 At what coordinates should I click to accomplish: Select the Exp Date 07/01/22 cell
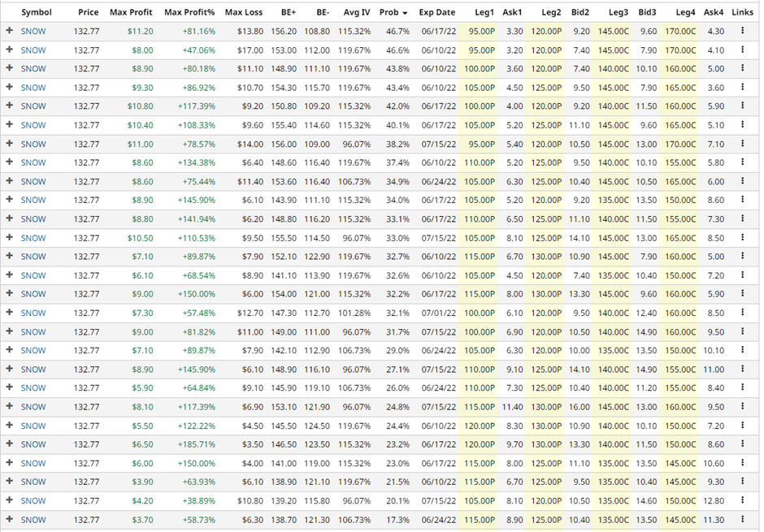[x=439, y=313]
